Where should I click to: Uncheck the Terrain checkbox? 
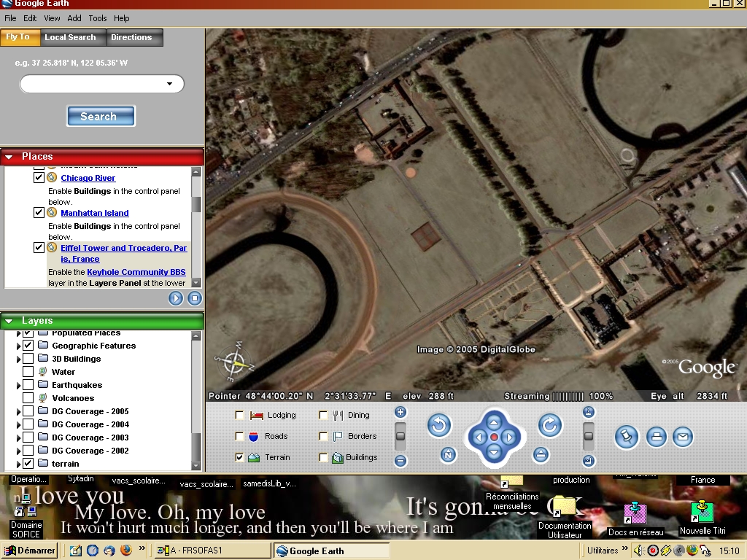[239, 457]
